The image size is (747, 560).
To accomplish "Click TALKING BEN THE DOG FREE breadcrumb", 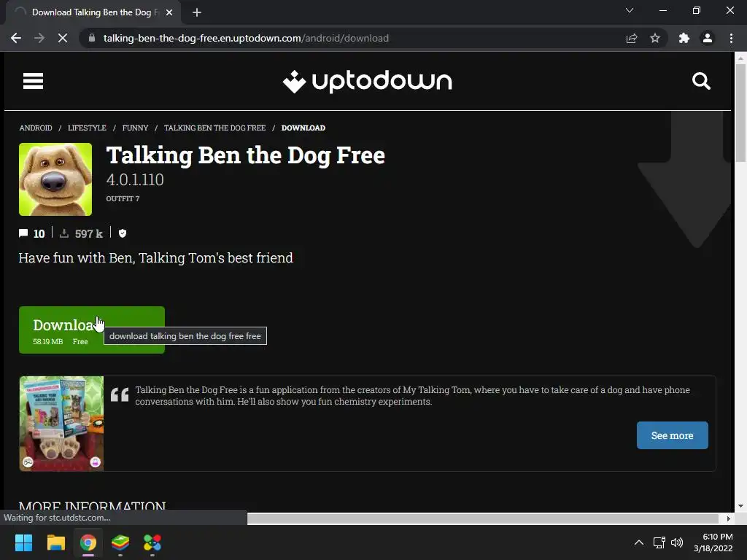I will 215,128.
